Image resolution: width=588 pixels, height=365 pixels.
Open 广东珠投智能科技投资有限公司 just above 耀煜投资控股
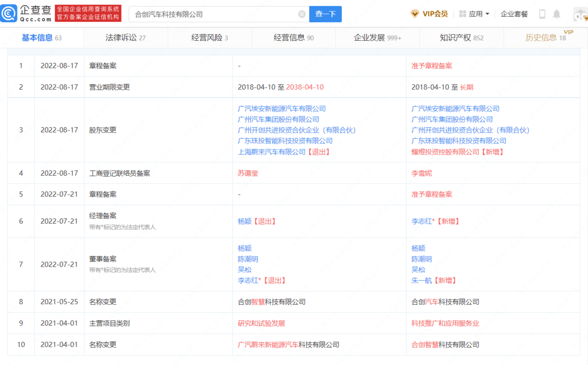tap(458, 141)
